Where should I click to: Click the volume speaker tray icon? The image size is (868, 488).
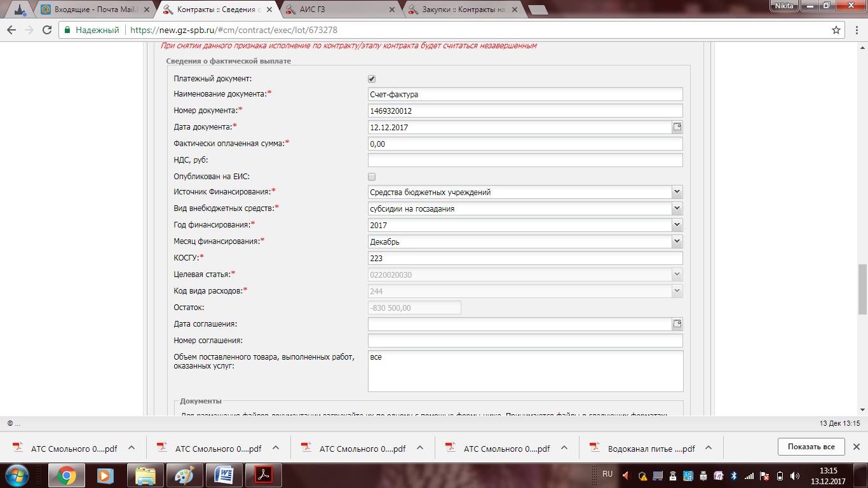click(794, 475)
